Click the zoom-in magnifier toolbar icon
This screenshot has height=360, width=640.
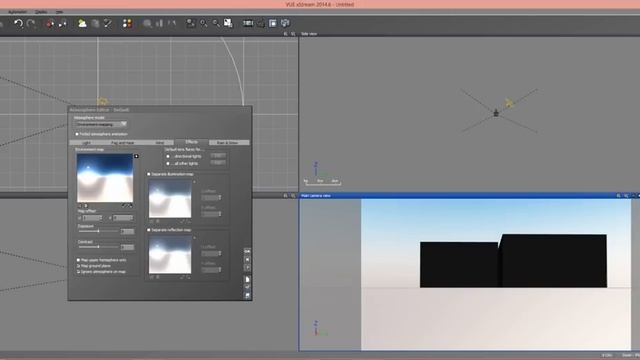point(203,24)
